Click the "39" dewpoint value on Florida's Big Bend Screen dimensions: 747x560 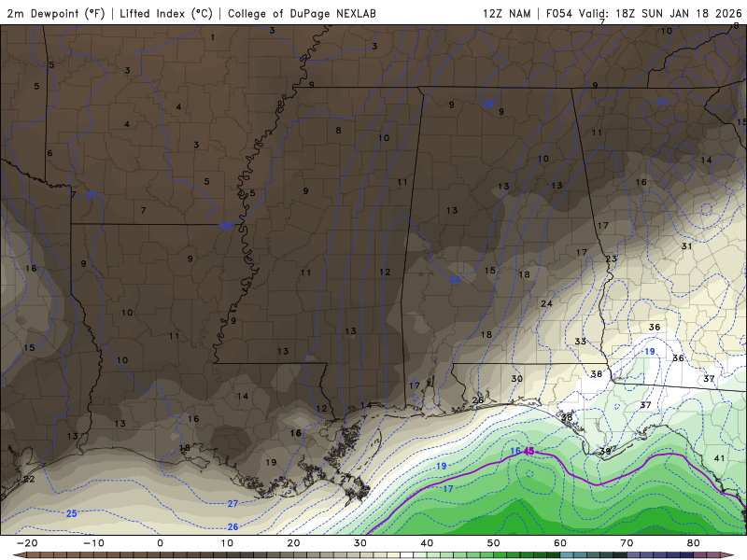[605, 452]
